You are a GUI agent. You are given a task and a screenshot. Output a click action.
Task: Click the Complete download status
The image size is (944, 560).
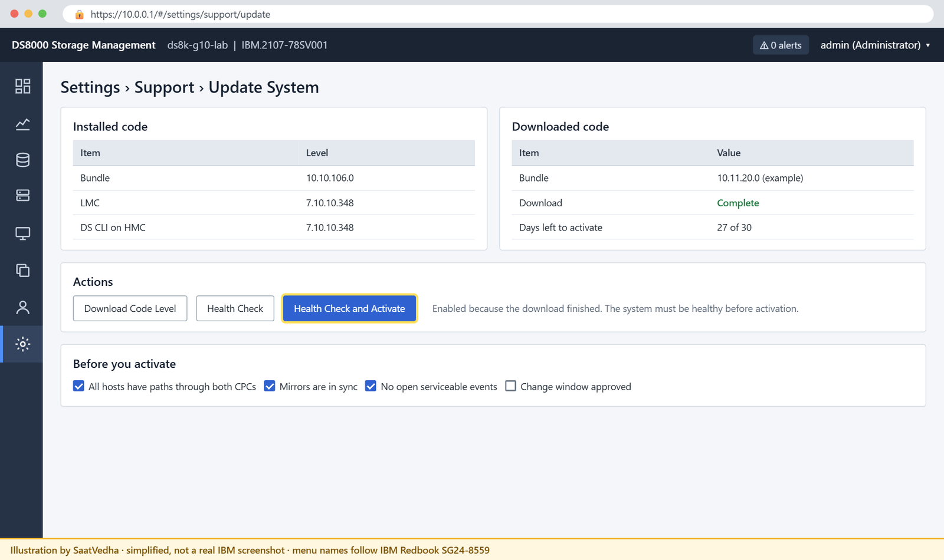click(737, 203)
